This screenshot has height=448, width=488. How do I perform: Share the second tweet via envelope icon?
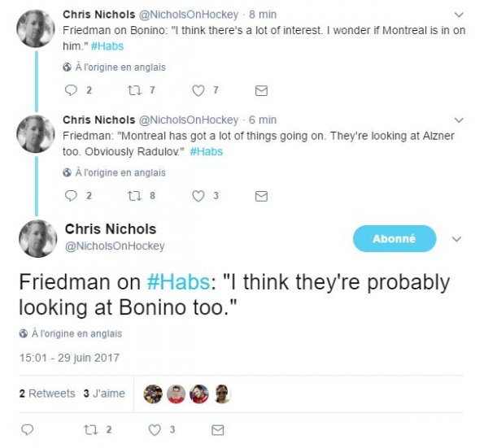point(261,196)
